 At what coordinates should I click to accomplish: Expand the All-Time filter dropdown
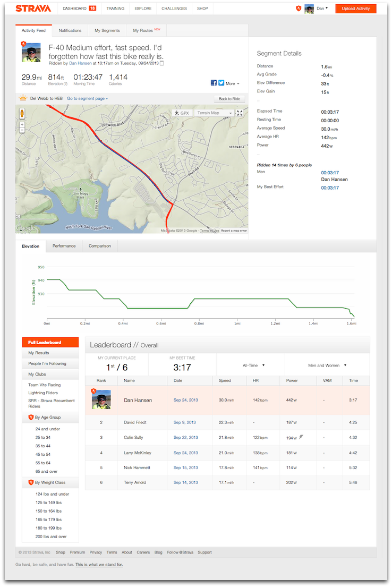click(253, 365)
